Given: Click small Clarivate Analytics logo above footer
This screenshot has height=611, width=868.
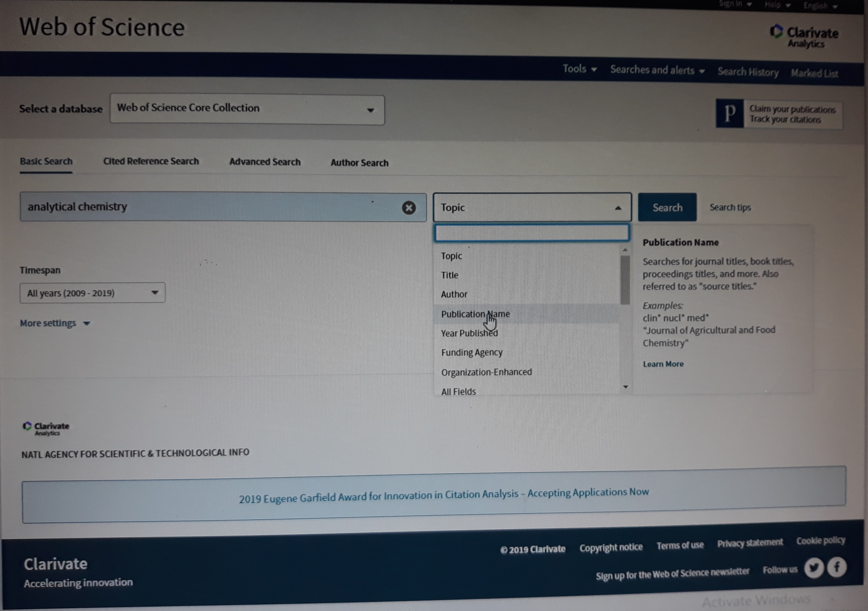Looking at the screenshot, I should point(46,428).
